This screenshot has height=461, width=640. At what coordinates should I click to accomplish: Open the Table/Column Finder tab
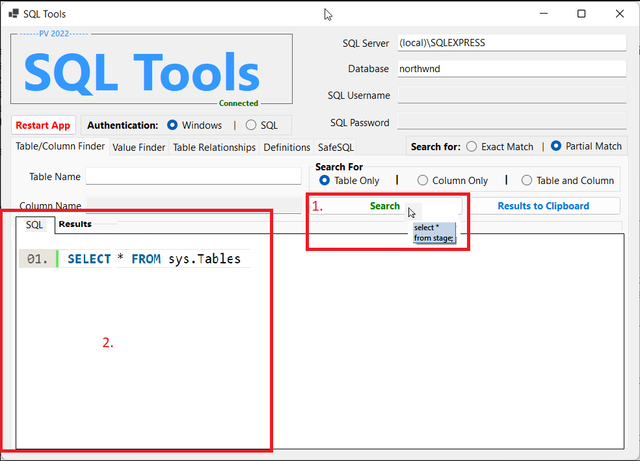[60, 146]
